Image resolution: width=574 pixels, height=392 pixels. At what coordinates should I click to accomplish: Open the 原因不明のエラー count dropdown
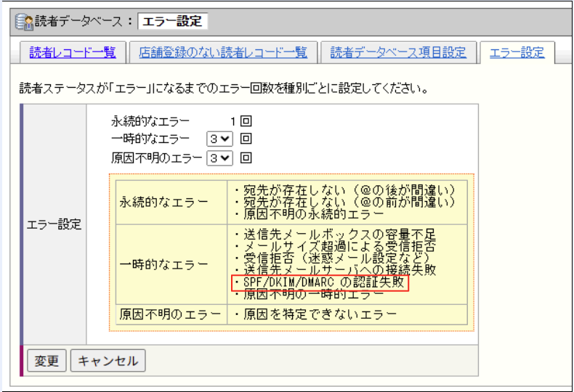pos(220,158)
